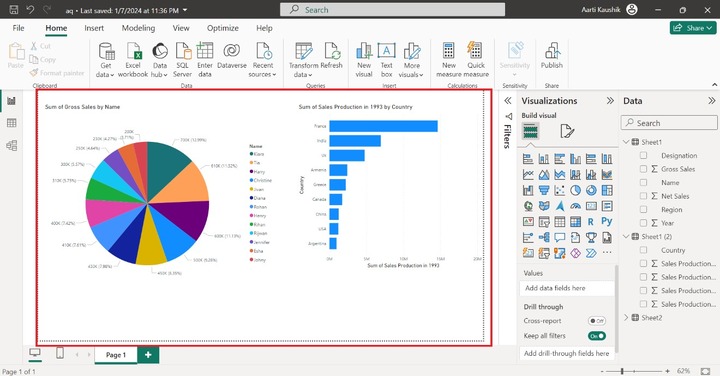Expand the Sheet2 table

coord(626,317)
